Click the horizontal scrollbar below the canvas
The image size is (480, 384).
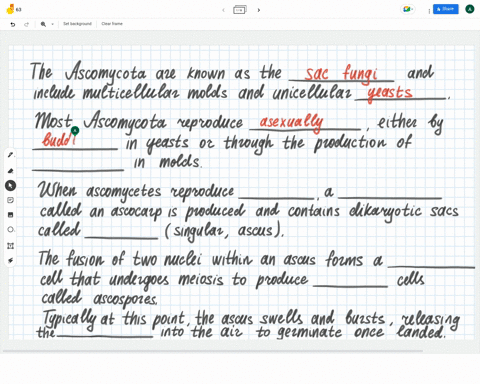pos(213,351)
